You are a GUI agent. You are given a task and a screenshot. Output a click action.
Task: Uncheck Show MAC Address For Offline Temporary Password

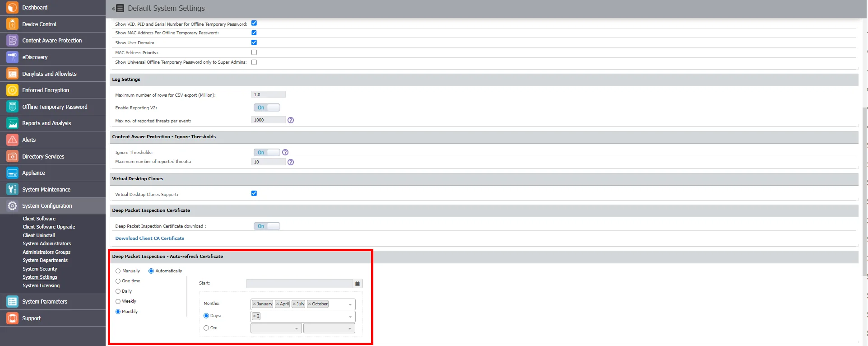254,33
